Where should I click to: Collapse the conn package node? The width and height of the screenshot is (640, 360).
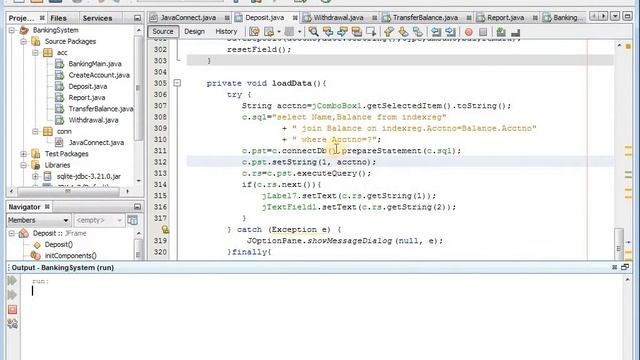36,131
